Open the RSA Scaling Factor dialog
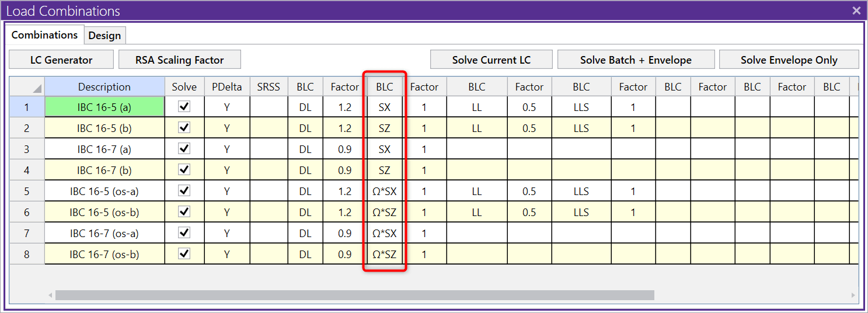 point(179,60)
